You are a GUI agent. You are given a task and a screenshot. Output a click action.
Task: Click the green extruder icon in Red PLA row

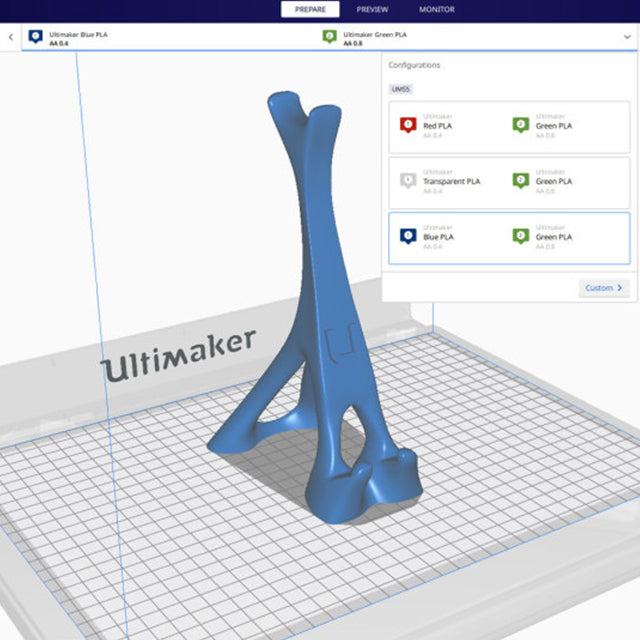(x=521, y=125)
